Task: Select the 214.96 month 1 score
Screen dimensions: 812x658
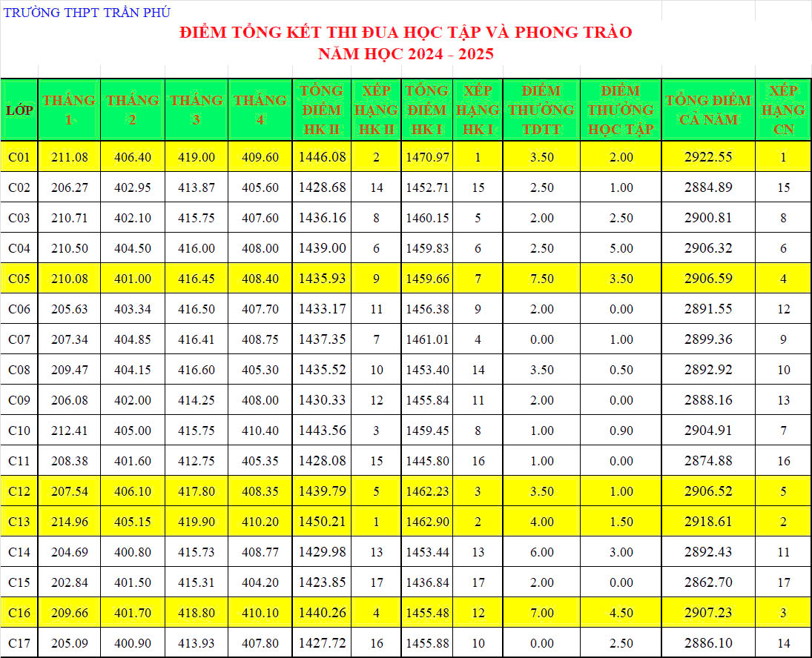Action: [x=69, y=522]
